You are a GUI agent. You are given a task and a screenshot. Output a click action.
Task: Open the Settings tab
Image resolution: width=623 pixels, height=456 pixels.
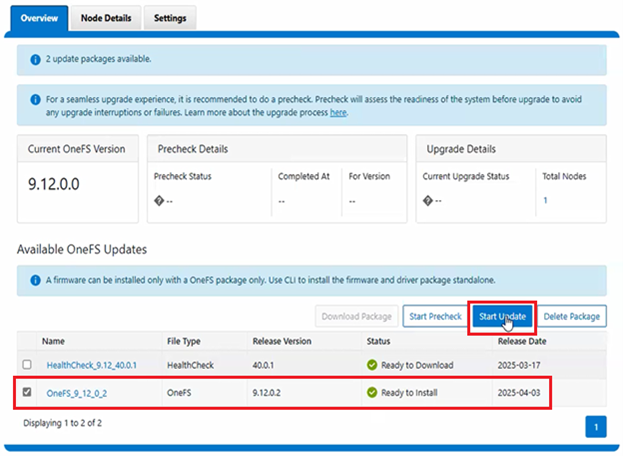tap(170, 18)
